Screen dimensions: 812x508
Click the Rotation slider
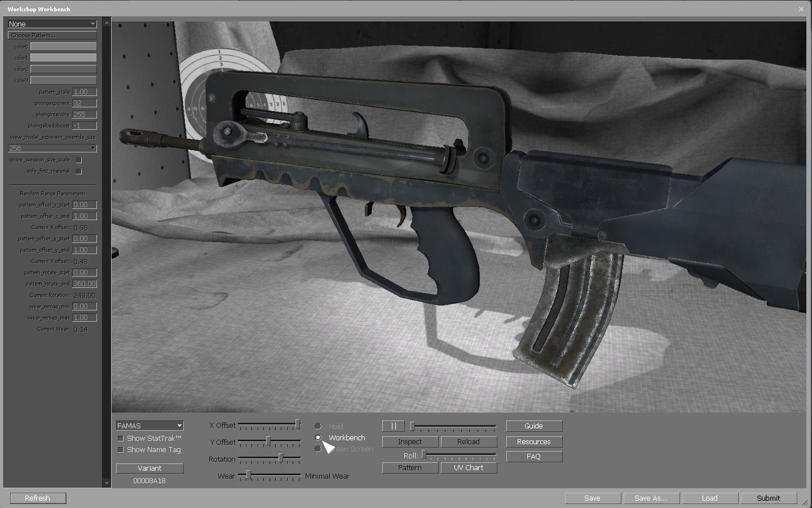pyautogui.click(x=270, y=459)
